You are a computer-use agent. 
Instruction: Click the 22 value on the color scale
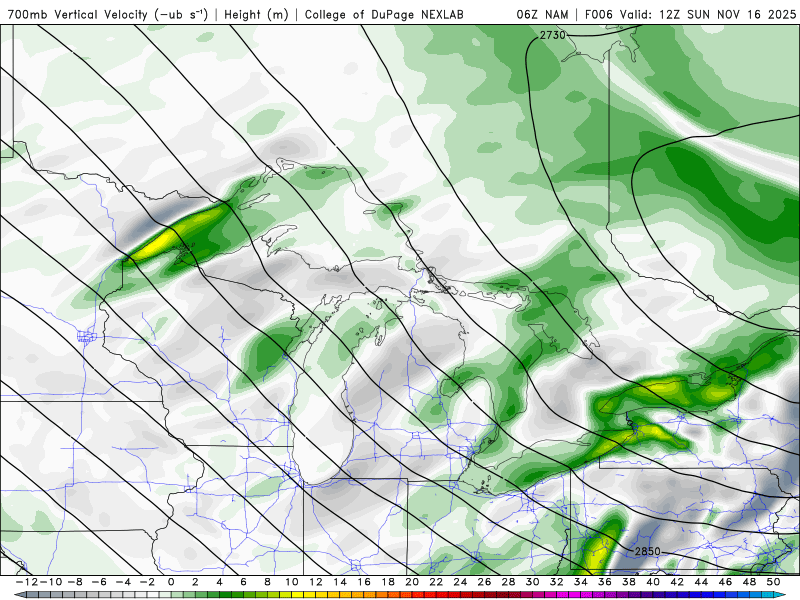point(436,582)
